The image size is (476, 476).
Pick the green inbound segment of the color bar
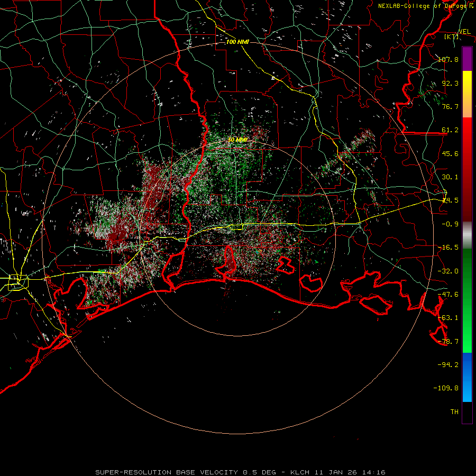point(467,300)
